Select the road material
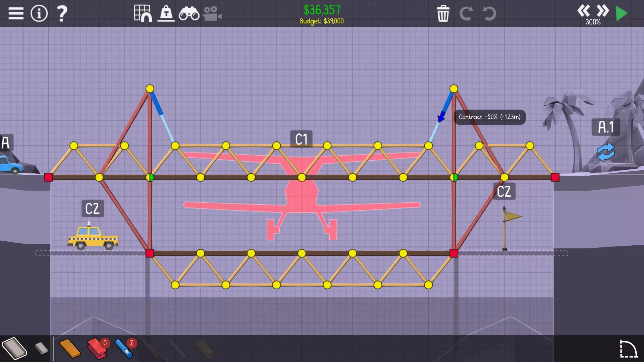This screenshot has width=644, height=362. click(14, 349)
